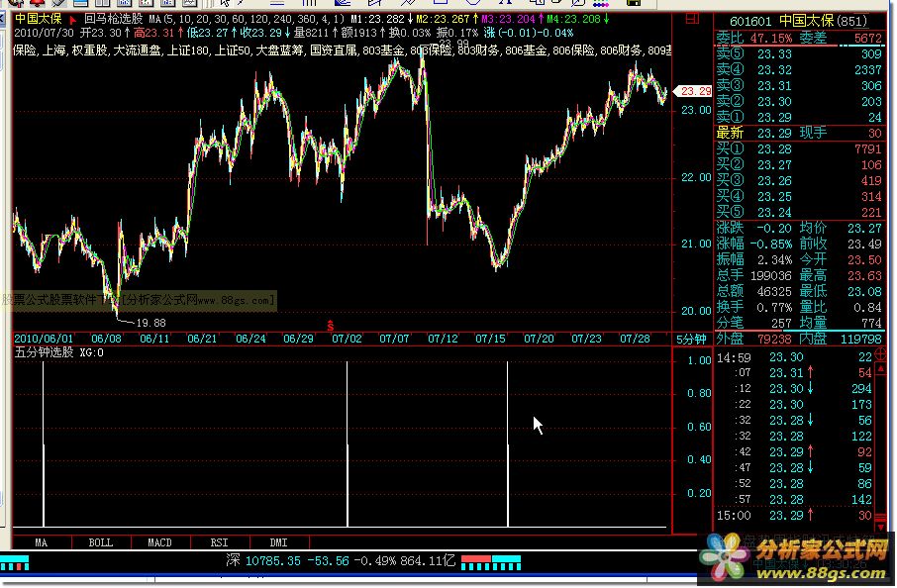Viewport: 897px width, 588px height.
Task: Open the 5分钟 period selector
Action: coord(691,339)
